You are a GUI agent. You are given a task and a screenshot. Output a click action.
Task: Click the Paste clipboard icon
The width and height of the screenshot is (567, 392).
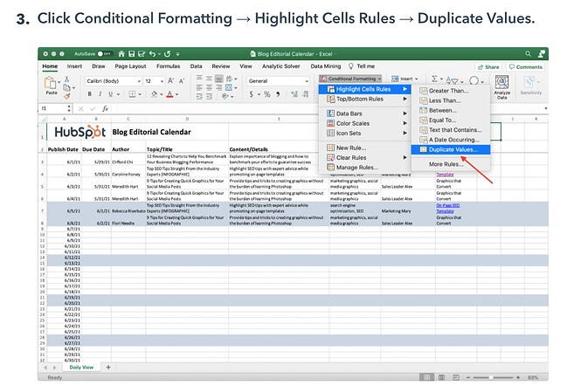tap(50, 83)
